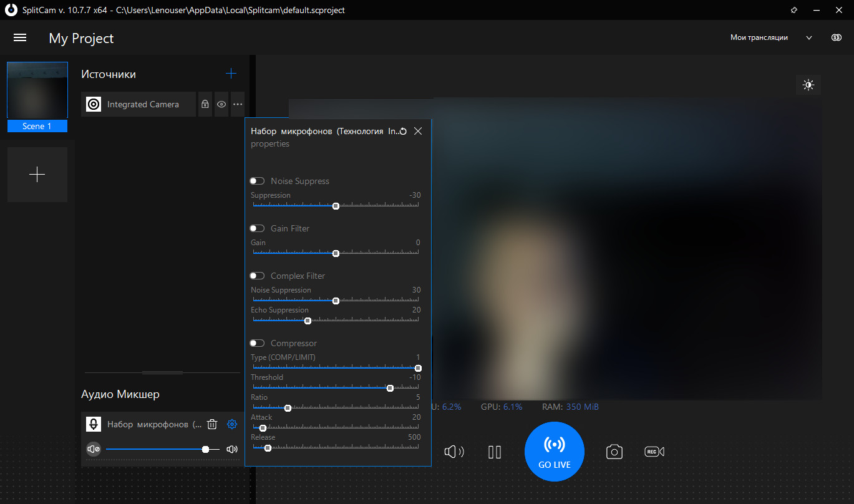Mute the microphone in the mixer
The height and width of the screenshot is (504, 854).
94,449
